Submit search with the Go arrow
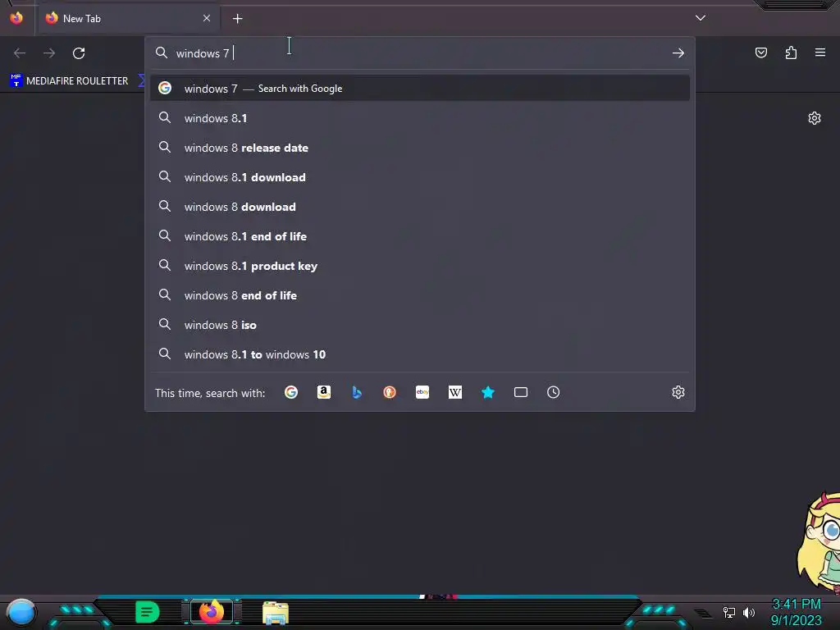The image size is (840, 630). (678, 53)
